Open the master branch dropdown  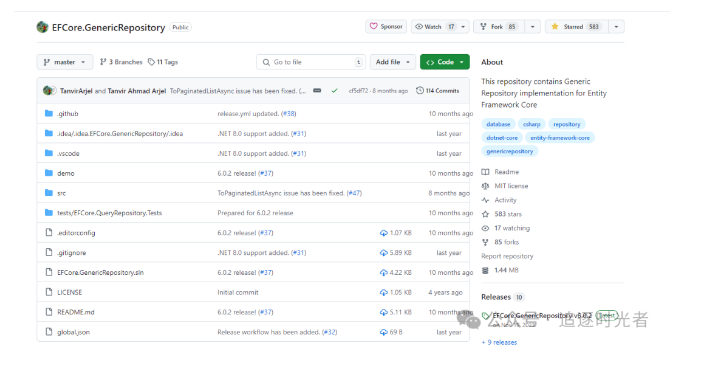65,62
